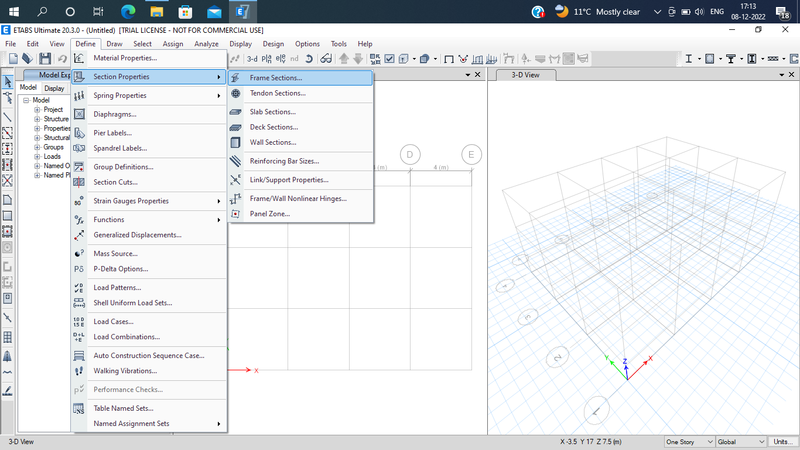Image resolution: width=800 pixels, height=450 pixels.
Task: Click the Frame Sections icon in submenu
Action: click(235, 78)
